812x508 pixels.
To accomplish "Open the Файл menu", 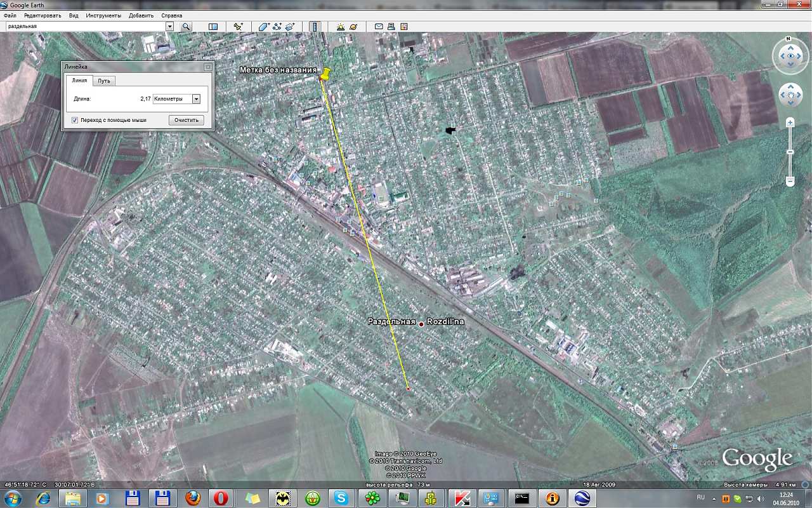I will [x=10, y=15].
